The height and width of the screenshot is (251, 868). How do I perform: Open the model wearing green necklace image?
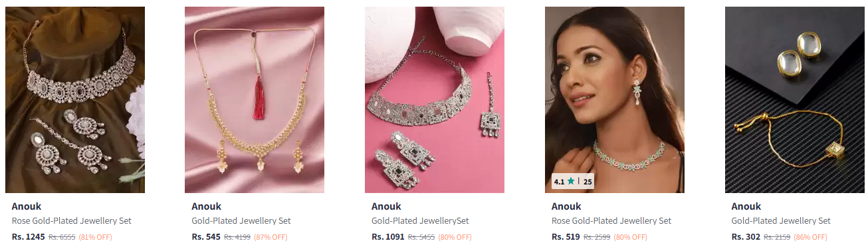point(615,100)
